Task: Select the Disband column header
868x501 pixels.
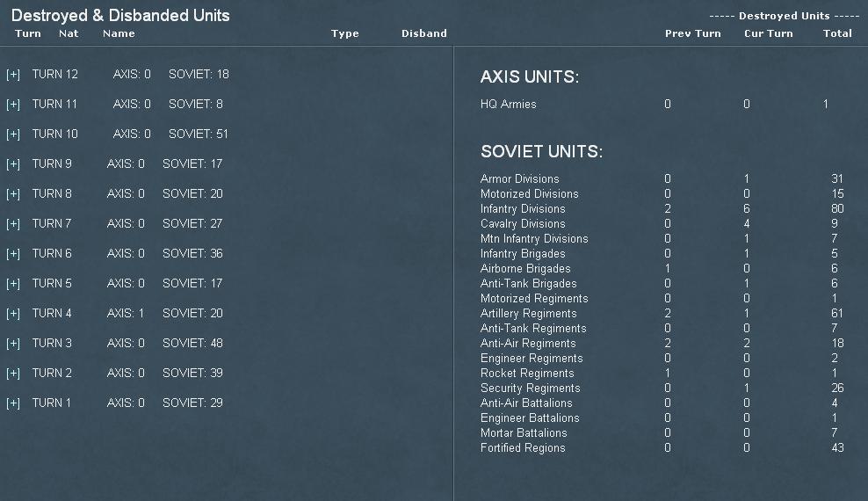Action: click(x=424, y=33)
